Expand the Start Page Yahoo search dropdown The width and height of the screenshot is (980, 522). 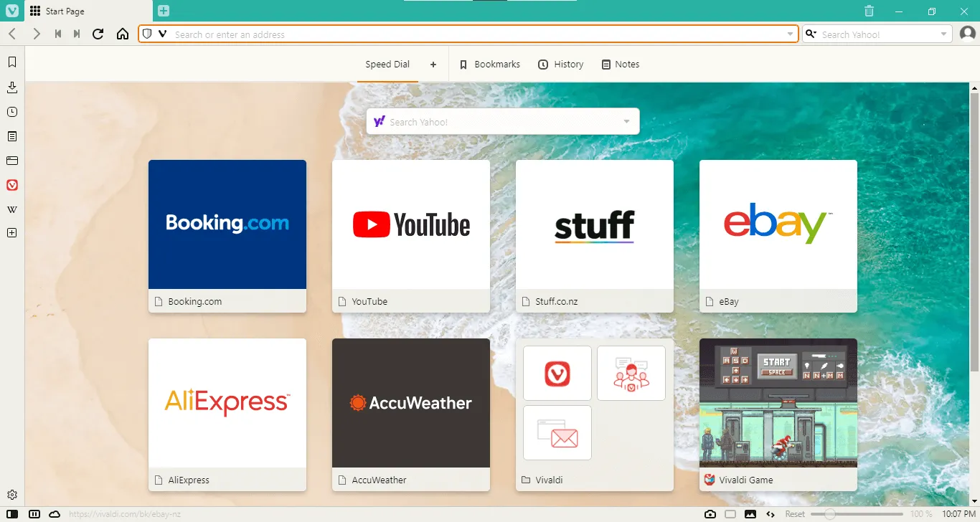tap(627, 122)
